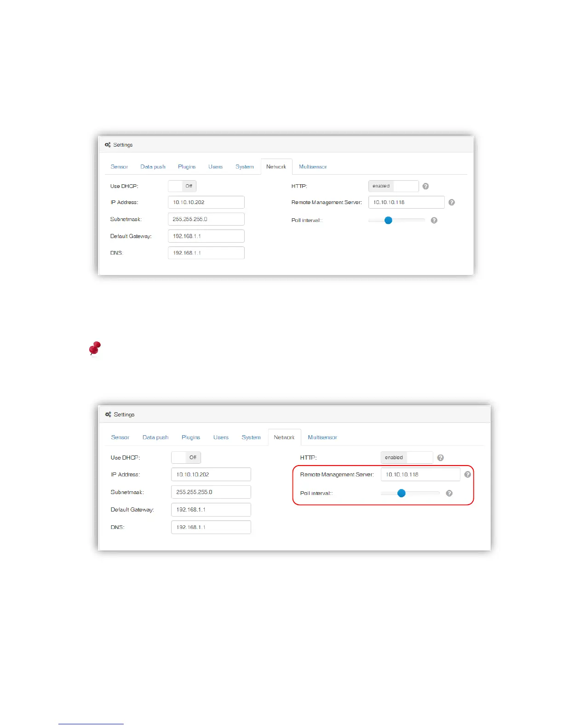Click Subnetmask field in lower Settings panel
Screen dimensions: 563x728
pyautogui.click(x=211, y=492)
